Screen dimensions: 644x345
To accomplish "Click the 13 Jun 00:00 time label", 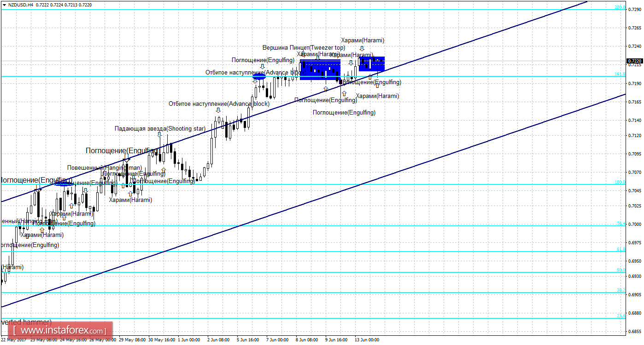I will [x=367, y=340].
